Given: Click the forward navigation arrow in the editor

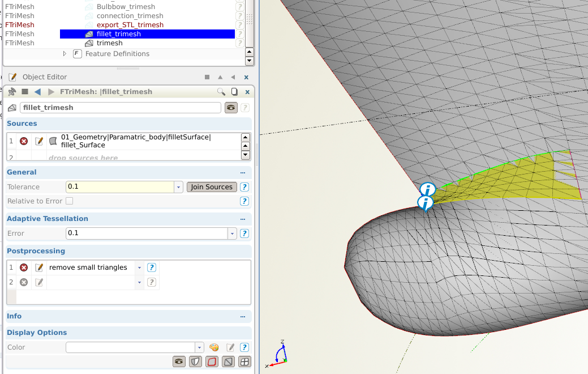Looking at the screenshot, I should pos(51,91).
